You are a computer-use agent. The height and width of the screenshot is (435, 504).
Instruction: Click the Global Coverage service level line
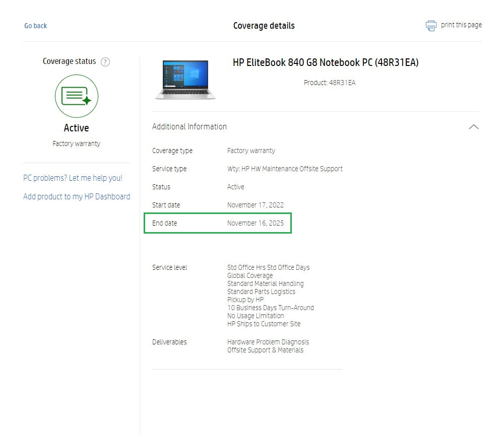(x=250, y=275)
